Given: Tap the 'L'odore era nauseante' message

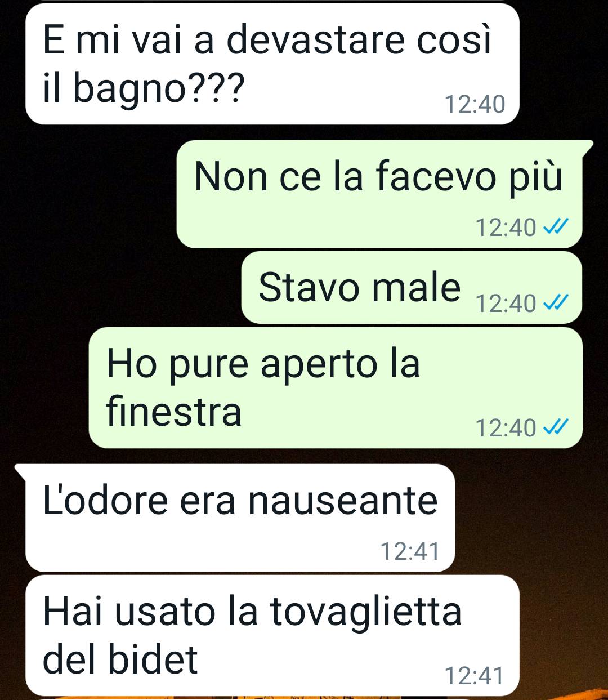Looking at the screenshot, I should pyautogui.click(x=240, y=518).
